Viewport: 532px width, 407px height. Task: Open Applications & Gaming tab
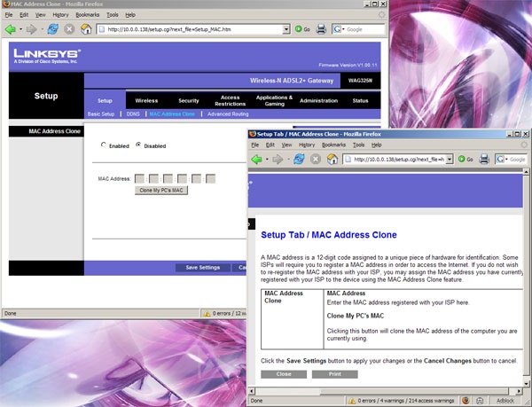coord(274,101)
